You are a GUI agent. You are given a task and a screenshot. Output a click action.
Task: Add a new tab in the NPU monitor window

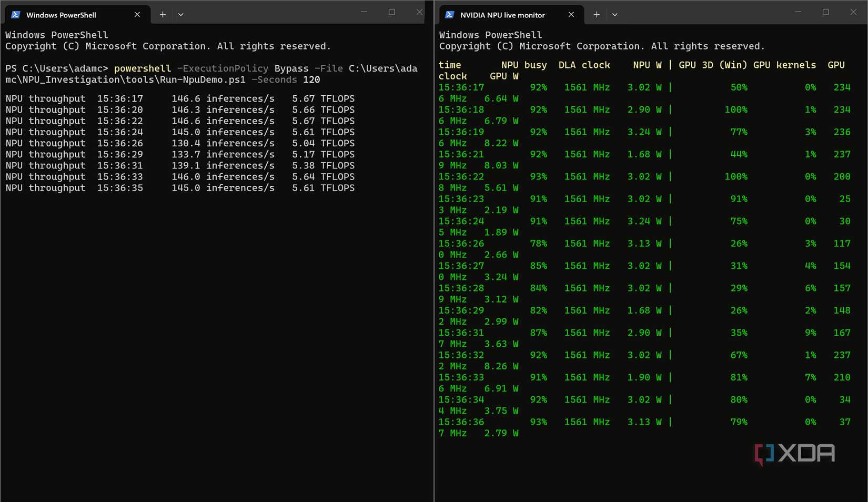597,15
